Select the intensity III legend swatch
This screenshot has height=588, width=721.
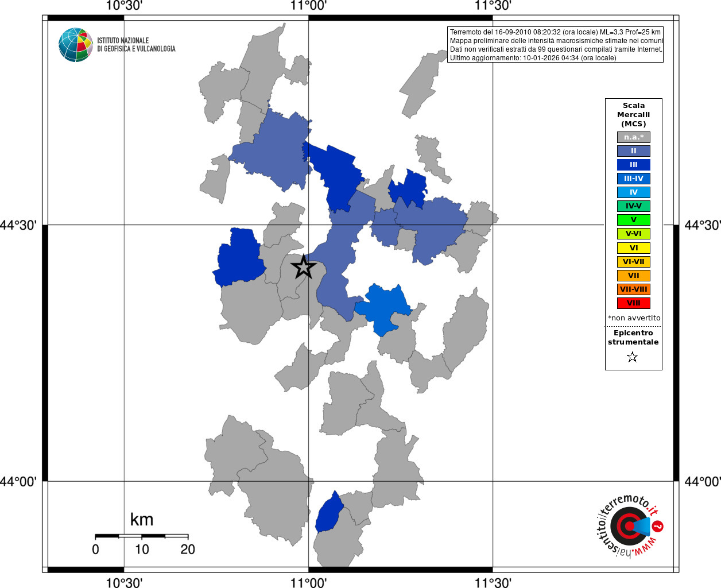point(633,165)
